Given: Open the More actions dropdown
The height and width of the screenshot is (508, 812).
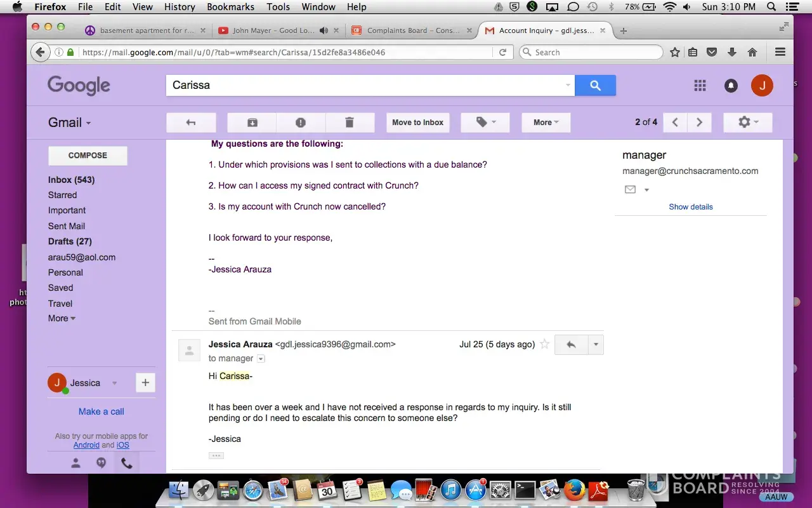Looking at the screenshot, I should point(546,123).
